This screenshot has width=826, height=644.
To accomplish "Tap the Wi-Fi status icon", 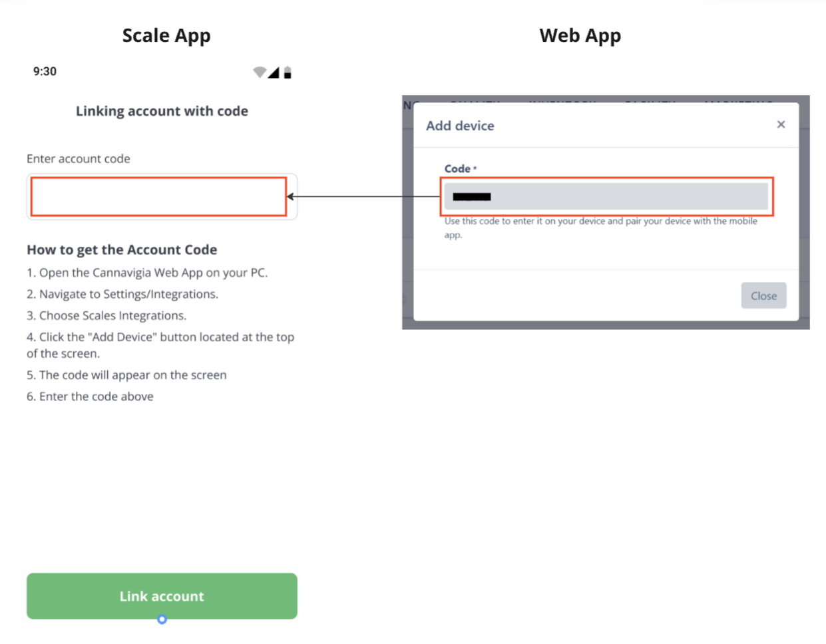I will 259,72.
